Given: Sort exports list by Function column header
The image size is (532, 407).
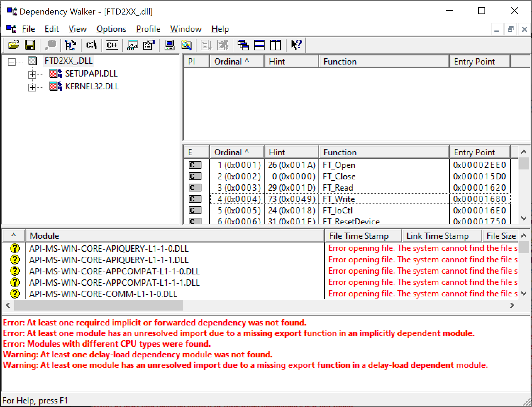Looking at the screenshot, I should pos(384,152).
